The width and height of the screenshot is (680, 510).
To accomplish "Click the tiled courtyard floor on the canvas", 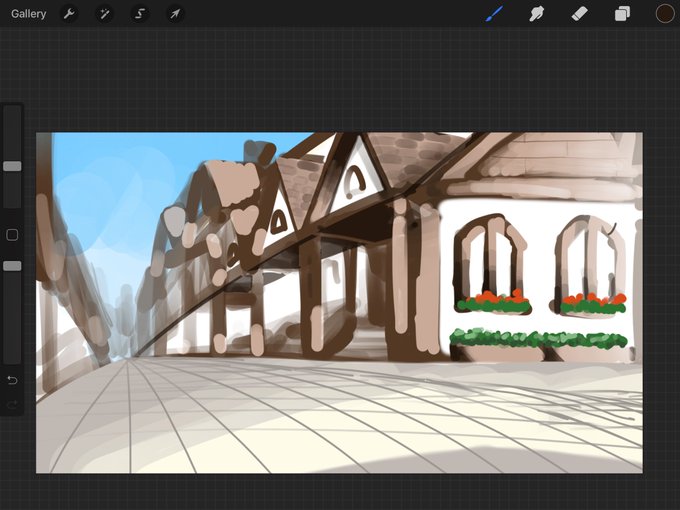I will pos(338,416).
